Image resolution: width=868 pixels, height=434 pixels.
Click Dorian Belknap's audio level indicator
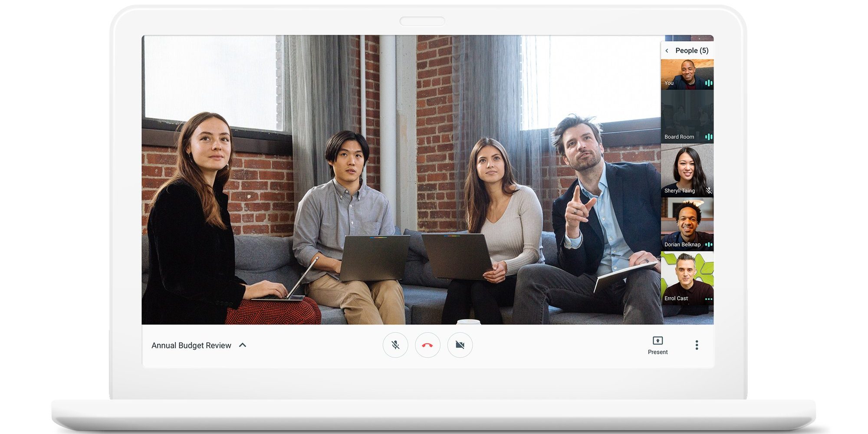pos(709,244)
